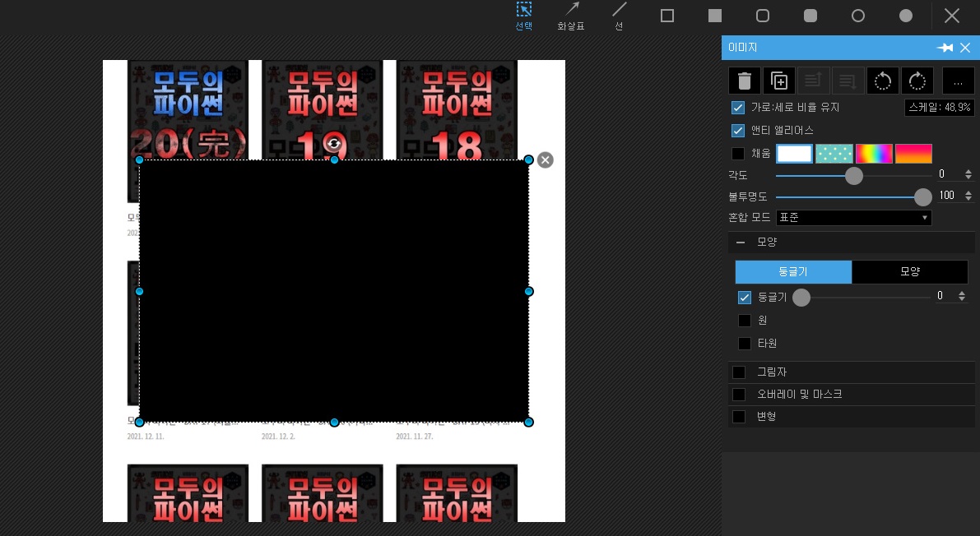Click the 모두의 파이썬 18 thumbnail
980x536 pixels.
457,109
